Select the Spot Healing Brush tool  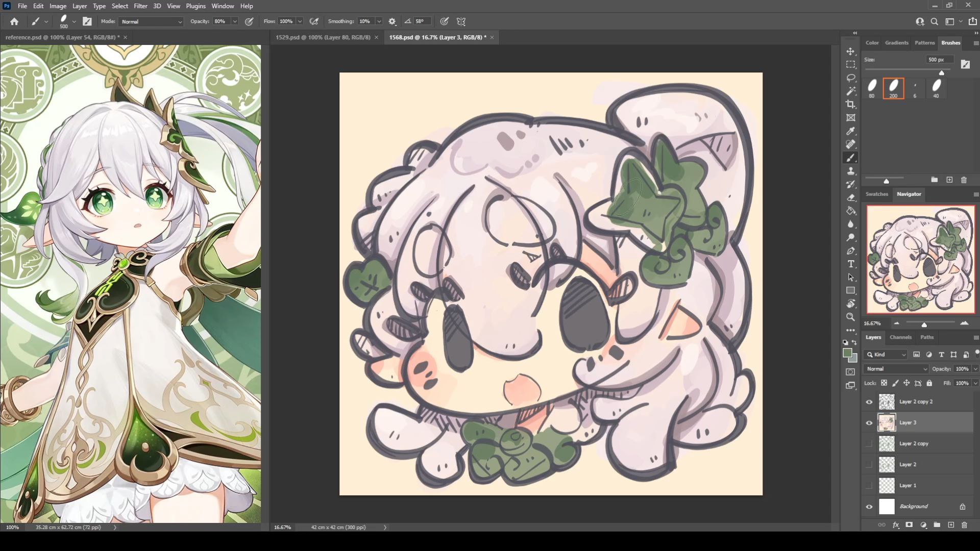[x=851, y=144]
